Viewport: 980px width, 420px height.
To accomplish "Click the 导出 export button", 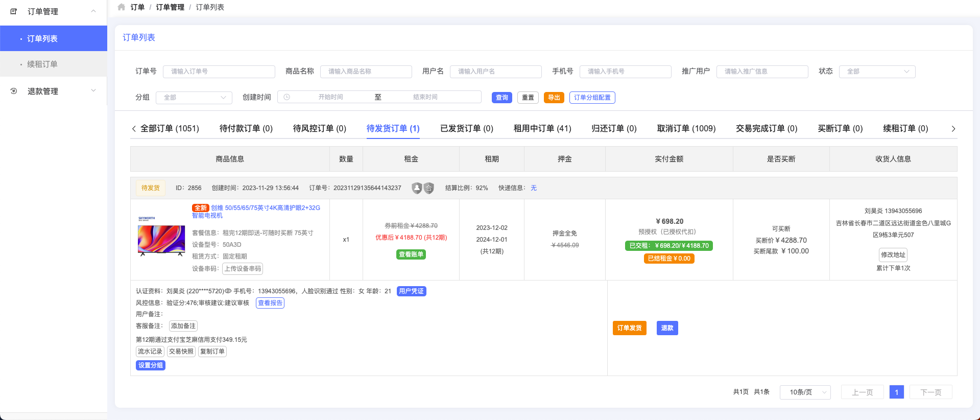I will (554, 98).
